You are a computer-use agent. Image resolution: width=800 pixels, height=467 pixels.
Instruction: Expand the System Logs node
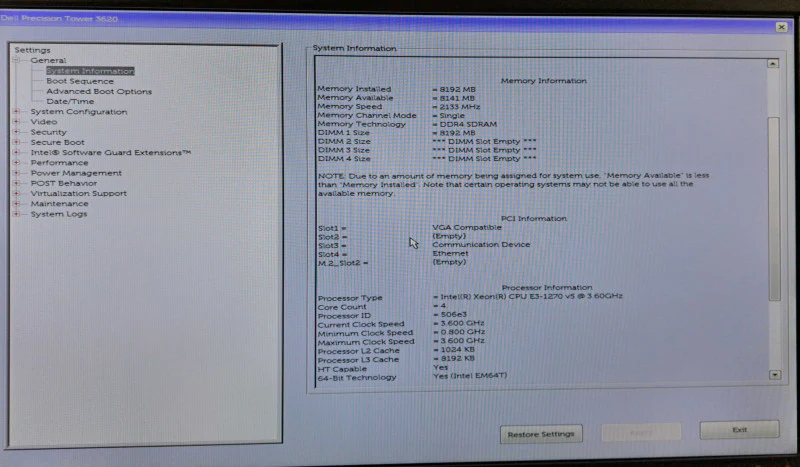pos(16,214)
